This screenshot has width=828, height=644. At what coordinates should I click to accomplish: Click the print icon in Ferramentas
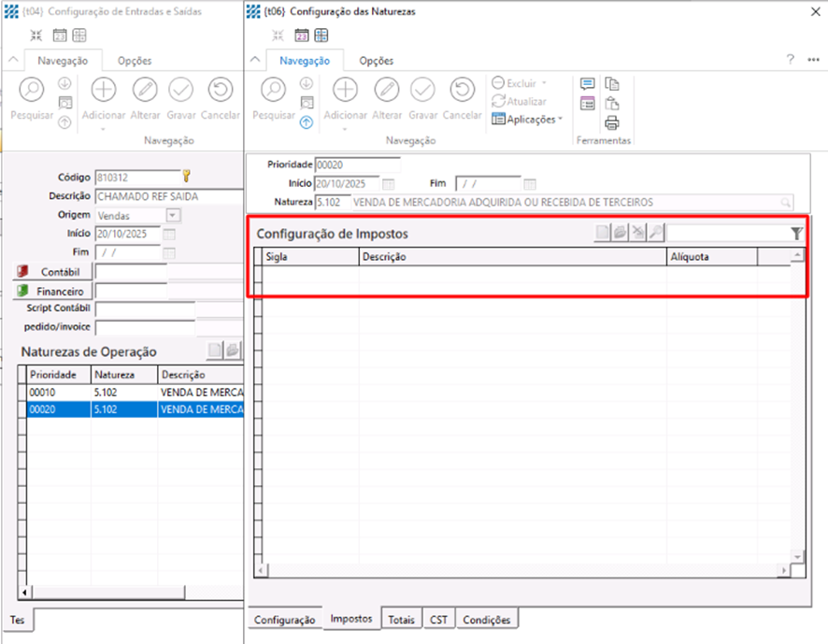[612, 123]
